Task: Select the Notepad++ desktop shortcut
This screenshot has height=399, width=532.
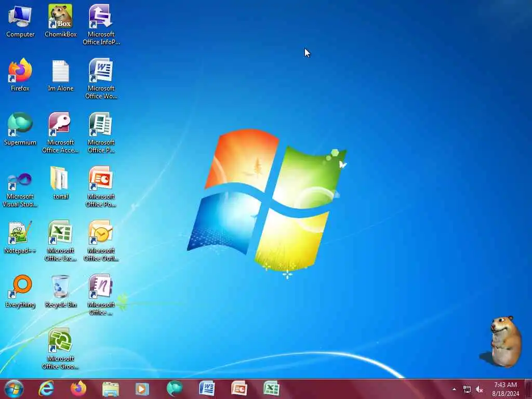Action: click(x=20, y=237)
